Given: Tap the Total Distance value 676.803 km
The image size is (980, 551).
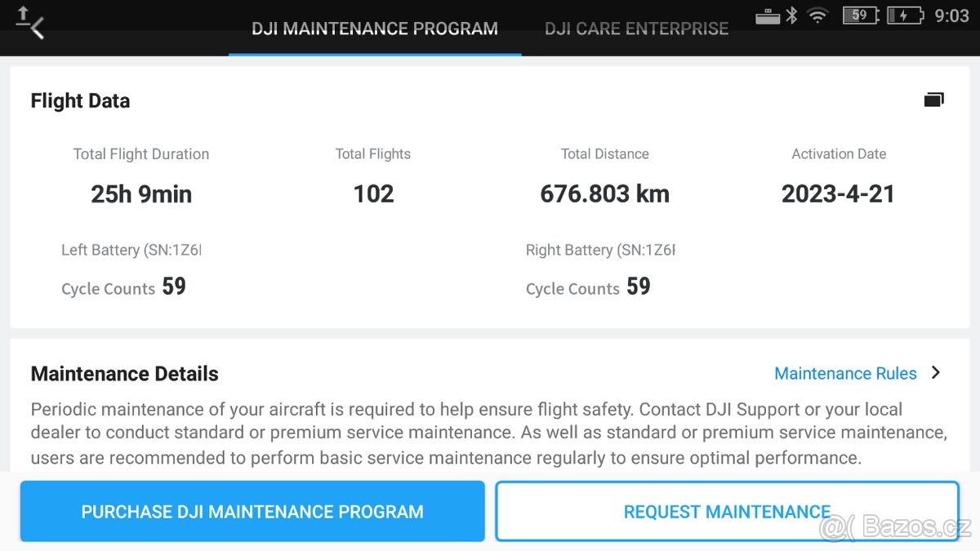Looking at the screenshot, I should coord(604,193).
